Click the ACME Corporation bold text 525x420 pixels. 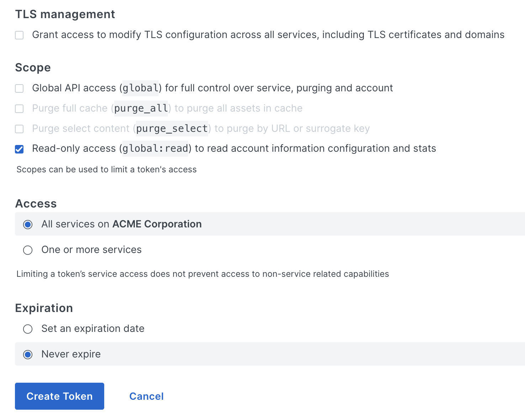157,224
